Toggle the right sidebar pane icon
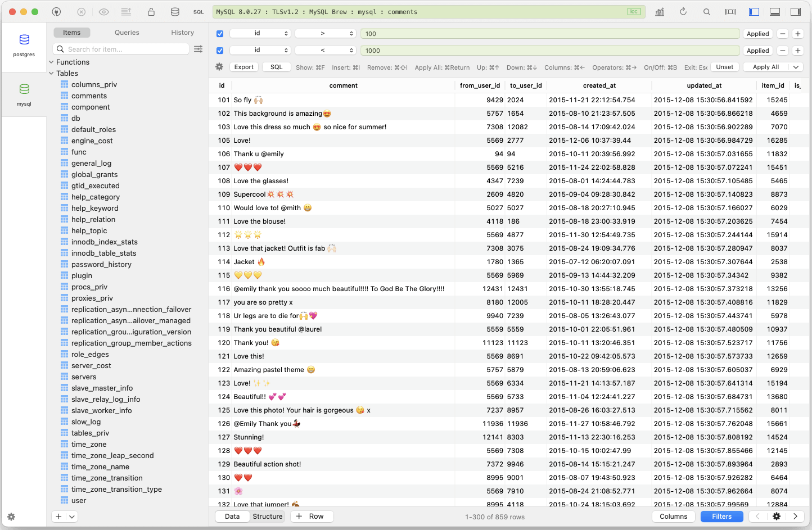This screenshot has height=530, width=812. tap(796, 12)
